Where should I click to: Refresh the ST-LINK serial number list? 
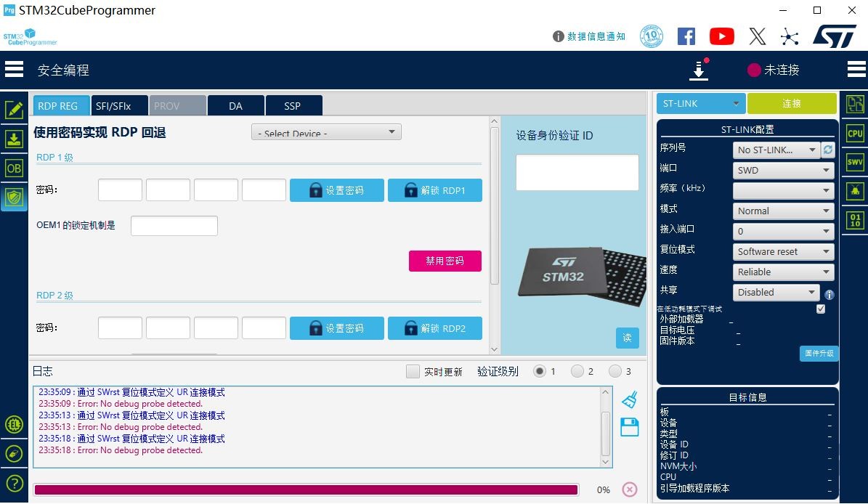point(827,150)
